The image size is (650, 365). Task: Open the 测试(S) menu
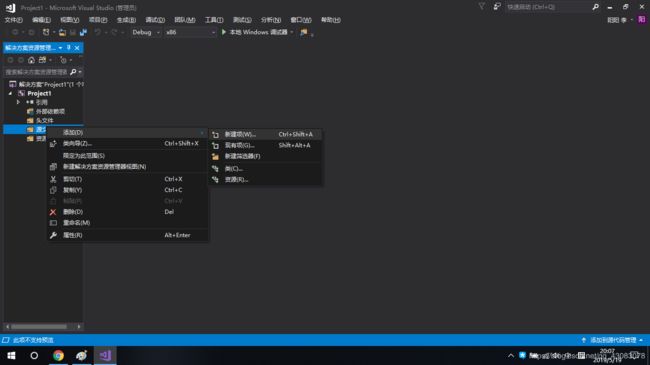coord(242,20)
